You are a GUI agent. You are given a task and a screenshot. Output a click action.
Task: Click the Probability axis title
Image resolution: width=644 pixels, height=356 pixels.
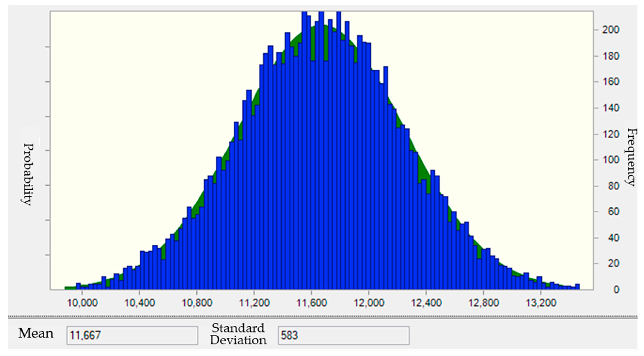pos(27,174)
